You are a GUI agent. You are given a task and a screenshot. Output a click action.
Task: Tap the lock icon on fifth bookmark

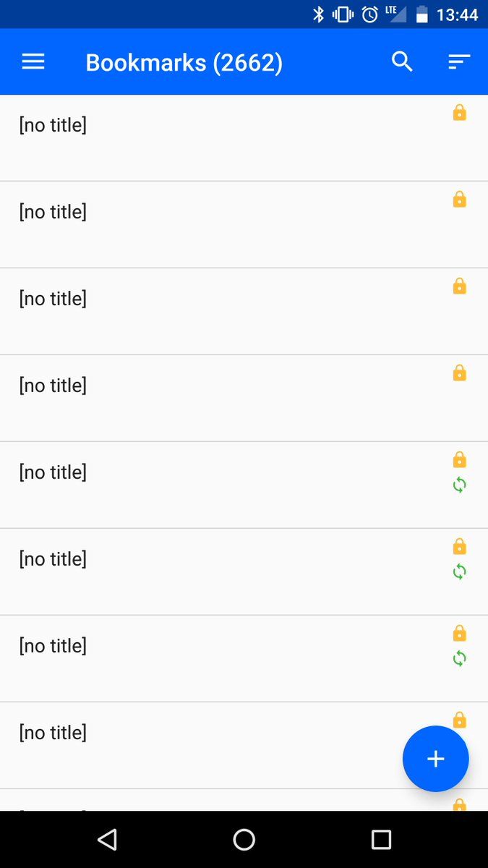tap(459, 460)
